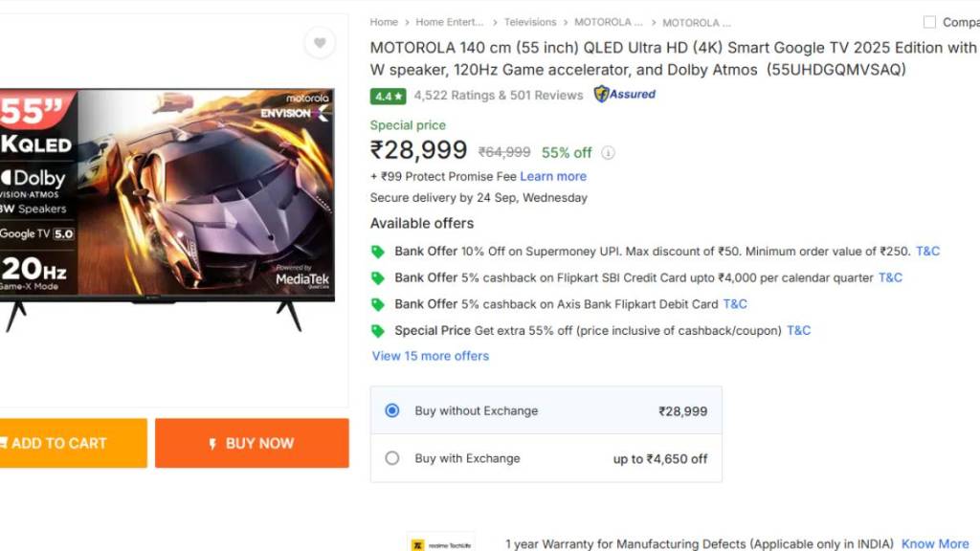This screenshot has height=551, width=980.
Task: Go to Home in breadcrumb
Action: tap(384, 22)
